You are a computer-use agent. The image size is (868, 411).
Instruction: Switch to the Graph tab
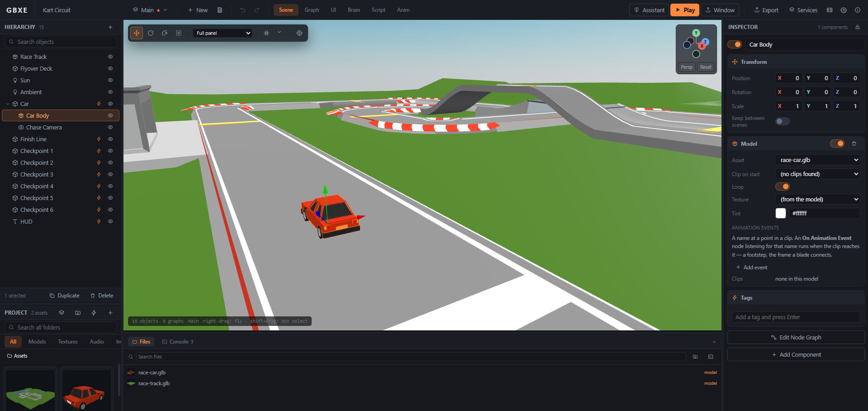point(312,10)
